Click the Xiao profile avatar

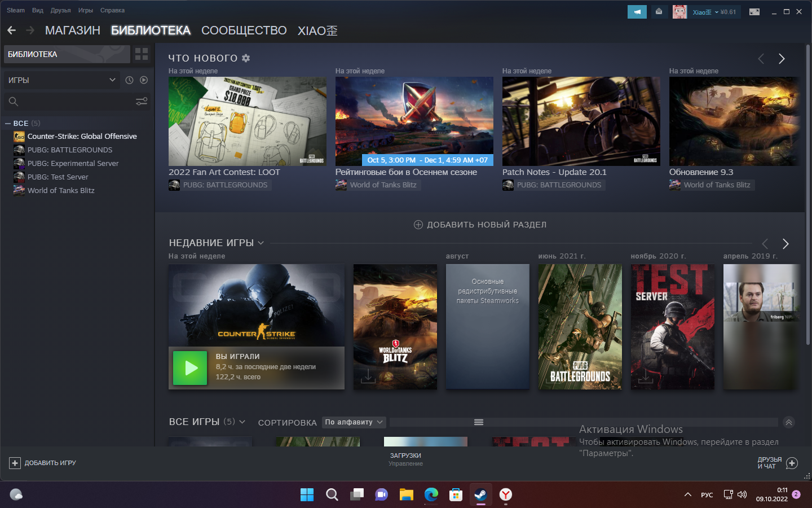click(x=679, y=12)
